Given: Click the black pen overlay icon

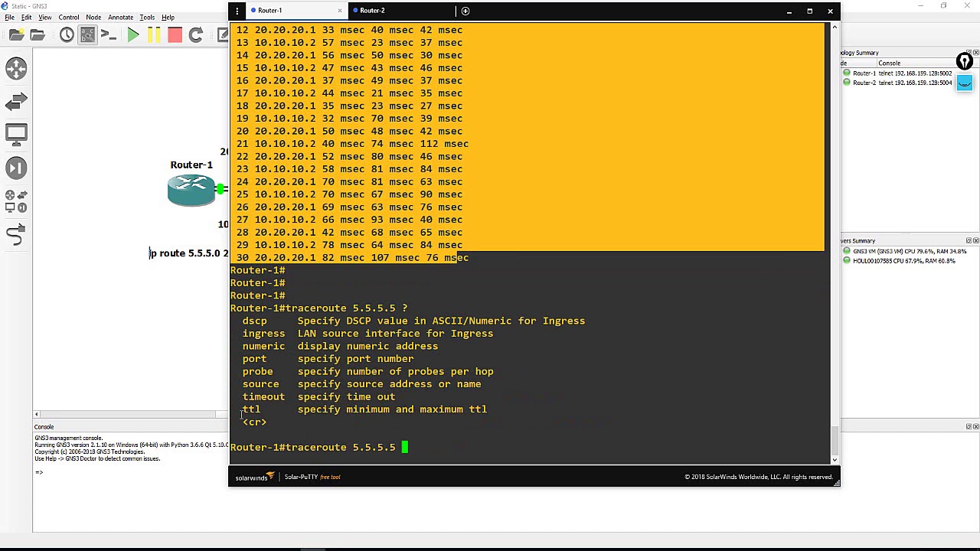Looking at the screenshot, I should click(x=965, y=61).
